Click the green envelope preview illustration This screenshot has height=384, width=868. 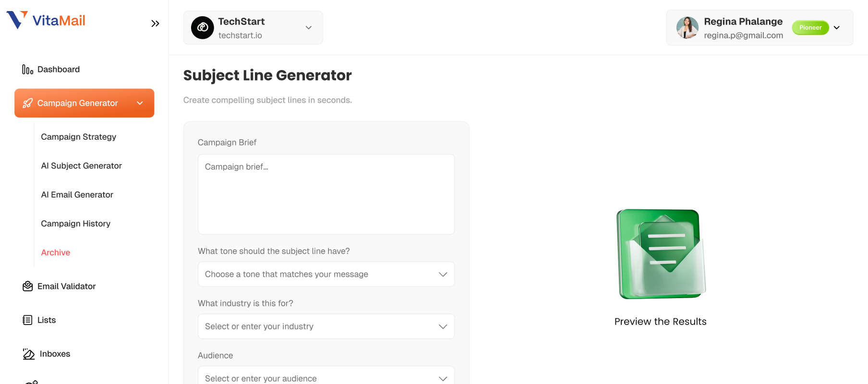click(x=661, y=254)
